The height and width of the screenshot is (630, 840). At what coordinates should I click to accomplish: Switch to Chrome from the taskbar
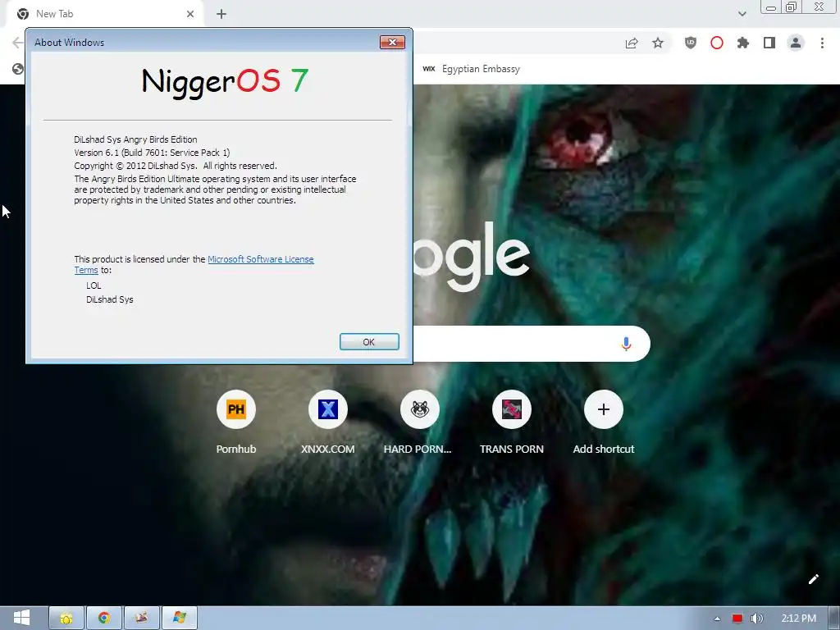click(x=104, y=619)
